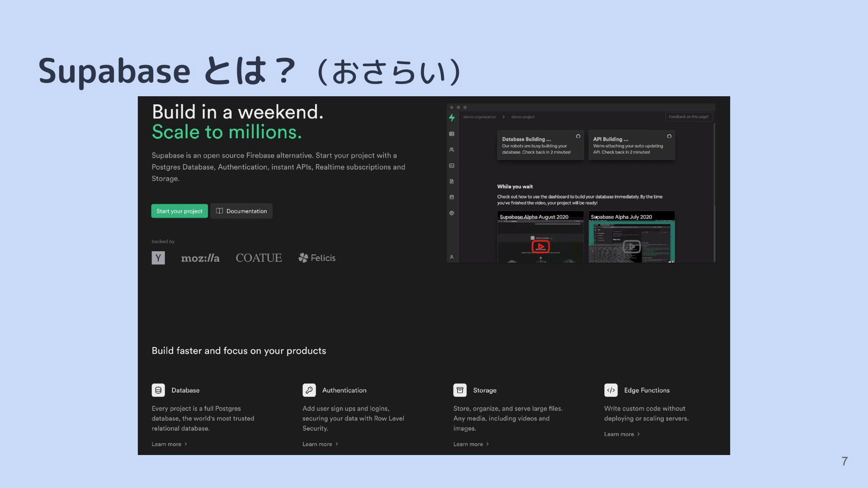Open the settings gear sidebar icon
Viewport: 868px width, 488px height.
coord(452,213)
